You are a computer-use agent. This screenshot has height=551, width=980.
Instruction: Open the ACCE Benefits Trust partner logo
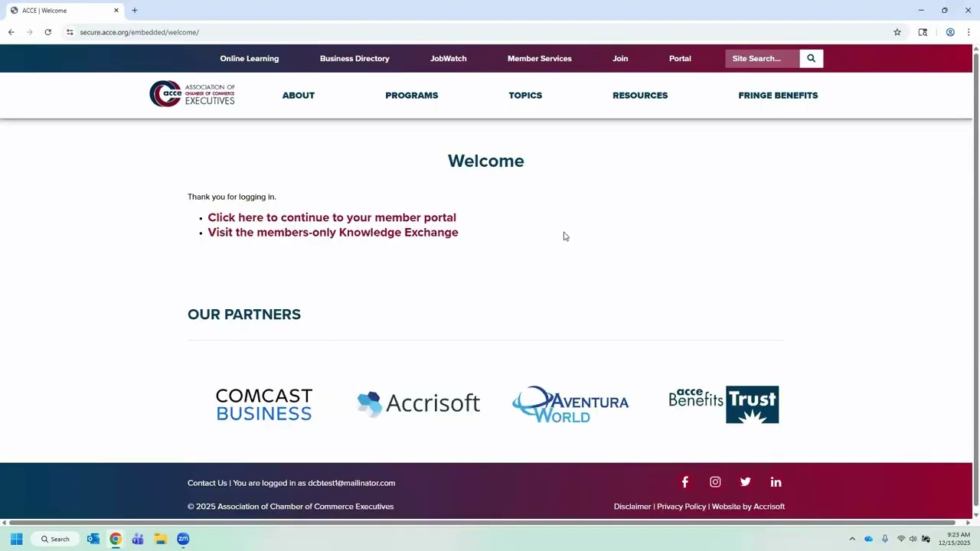(724, 404)
